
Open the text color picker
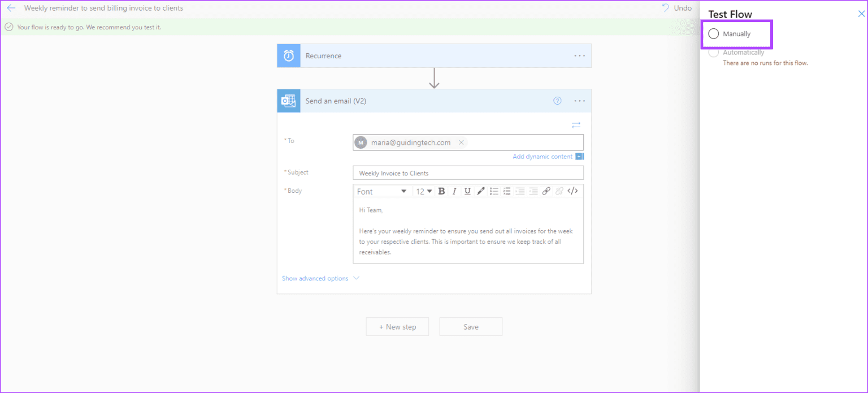coord(480,191)
